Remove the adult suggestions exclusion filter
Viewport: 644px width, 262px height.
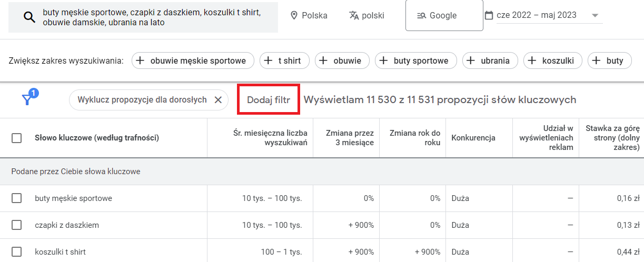point(218,100)
